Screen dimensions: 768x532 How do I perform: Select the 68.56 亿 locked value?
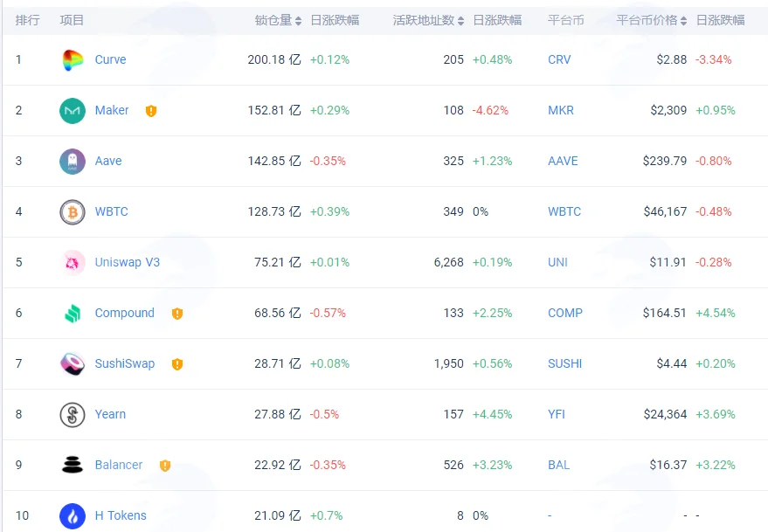[278, 313]
